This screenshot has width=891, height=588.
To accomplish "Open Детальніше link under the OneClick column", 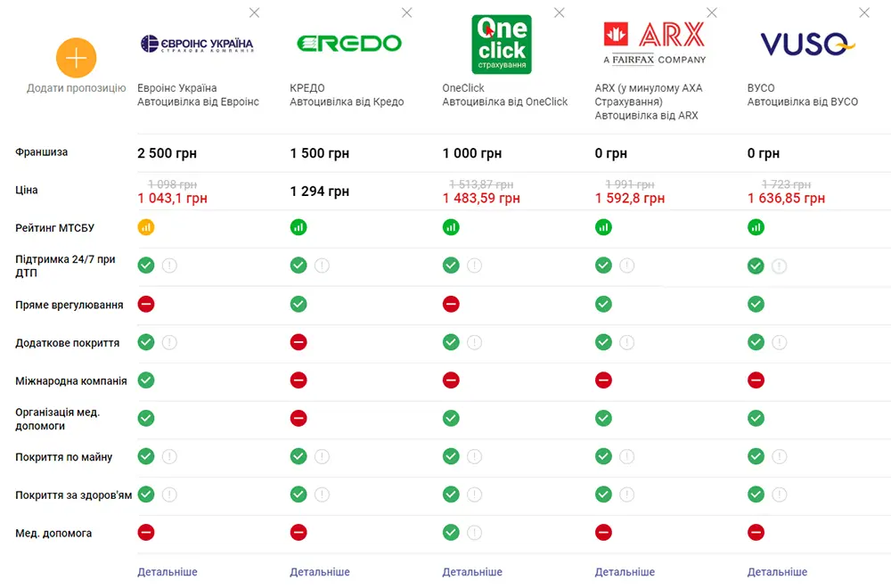I will click(472, 572).
